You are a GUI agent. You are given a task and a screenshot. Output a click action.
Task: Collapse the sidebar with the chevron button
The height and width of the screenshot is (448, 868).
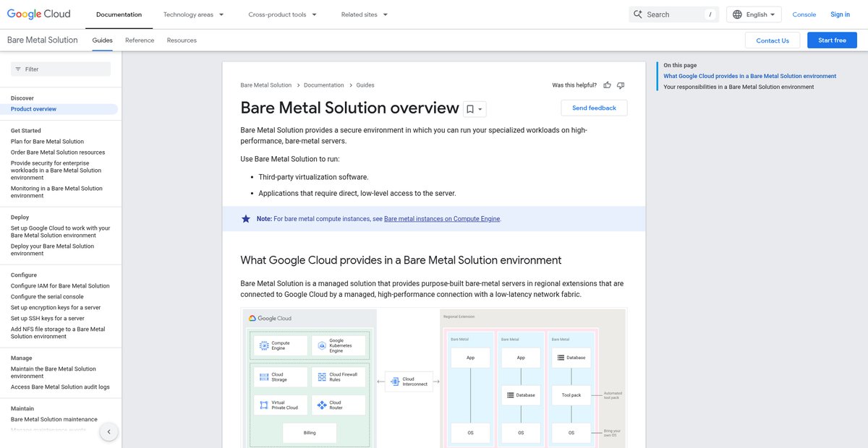tap(109, 432)
